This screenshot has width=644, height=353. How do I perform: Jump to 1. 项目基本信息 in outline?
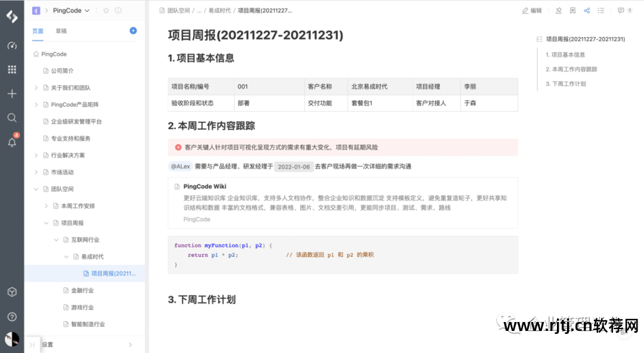tap(565, 55)
